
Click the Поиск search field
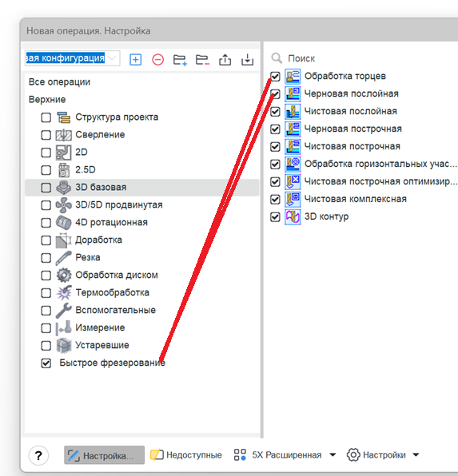363,58
